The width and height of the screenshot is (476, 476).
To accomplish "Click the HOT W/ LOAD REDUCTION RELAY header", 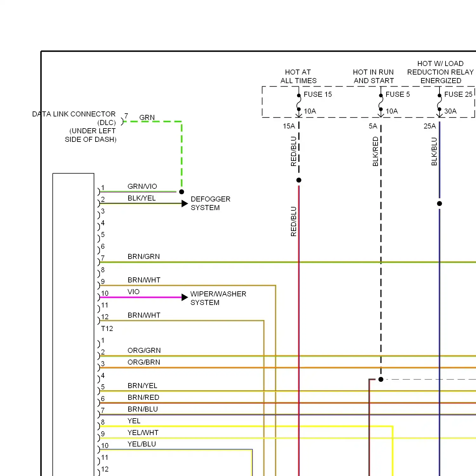I will pos(440,72).
